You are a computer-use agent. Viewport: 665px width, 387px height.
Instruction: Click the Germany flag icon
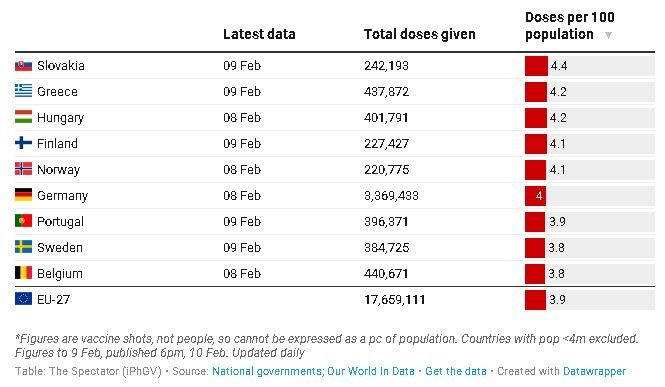23,195
